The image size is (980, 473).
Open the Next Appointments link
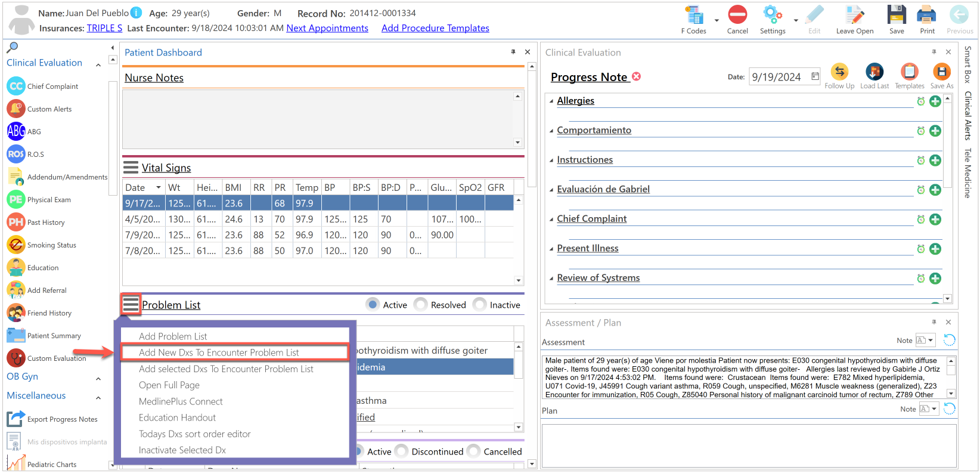pyautogui.click(x=327, y=28)
